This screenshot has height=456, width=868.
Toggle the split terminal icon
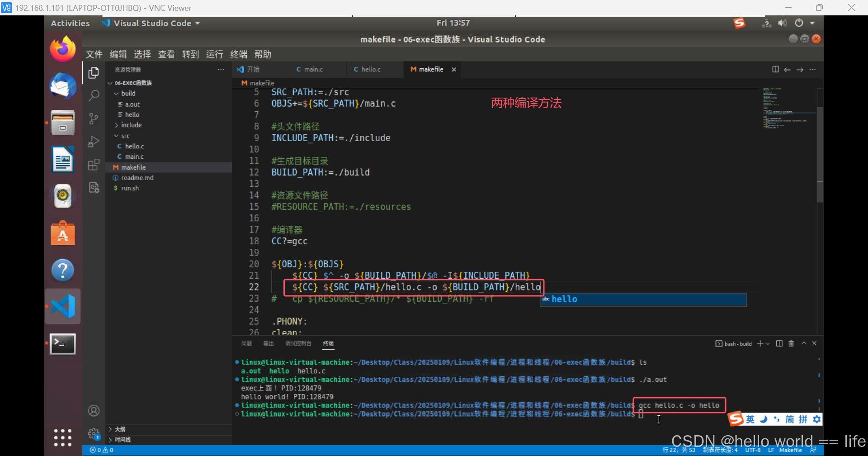point(779,343)
